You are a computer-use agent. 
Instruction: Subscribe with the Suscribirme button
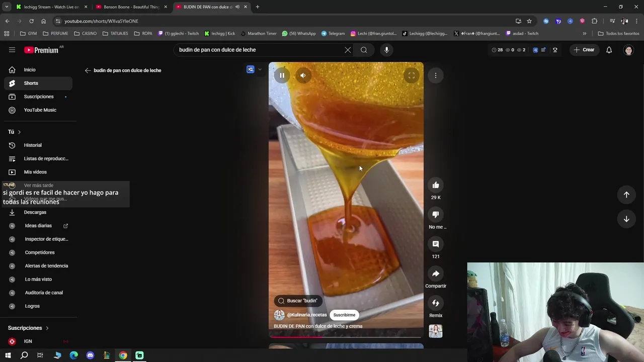(344, 315)
